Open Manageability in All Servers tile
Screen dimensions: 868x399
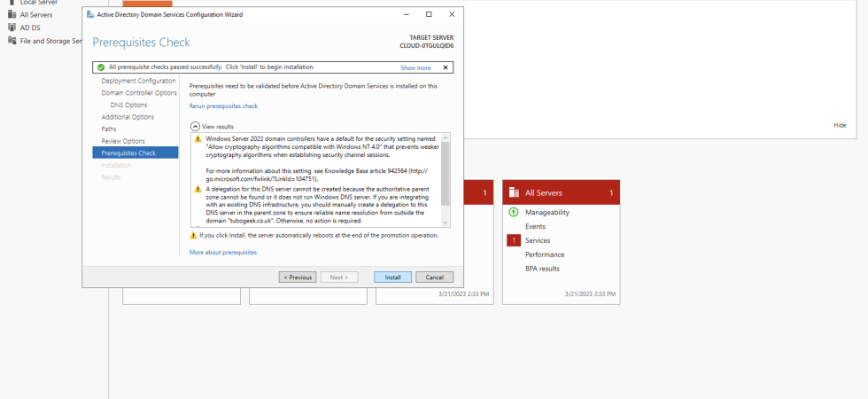point(547,212)
